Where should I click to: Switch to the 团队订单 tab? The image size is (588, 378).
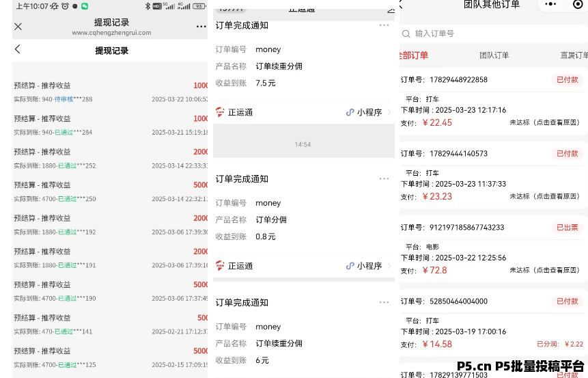(494, 55)
